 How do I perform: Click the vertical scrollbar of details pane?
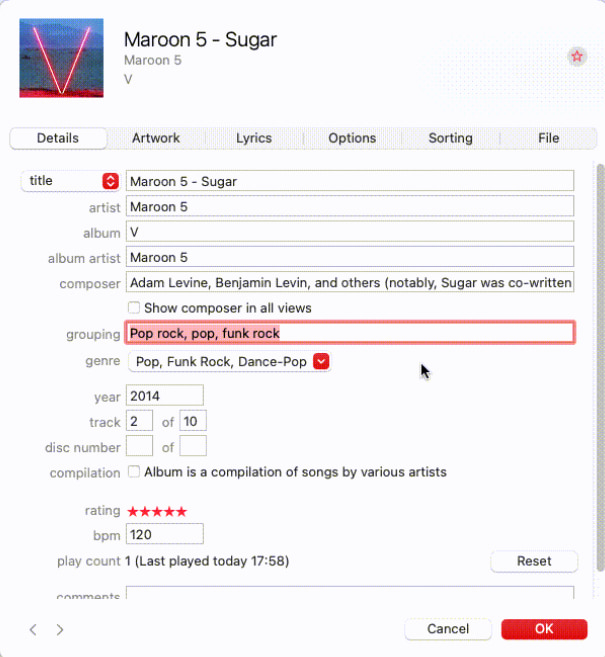tap(600, 369)
